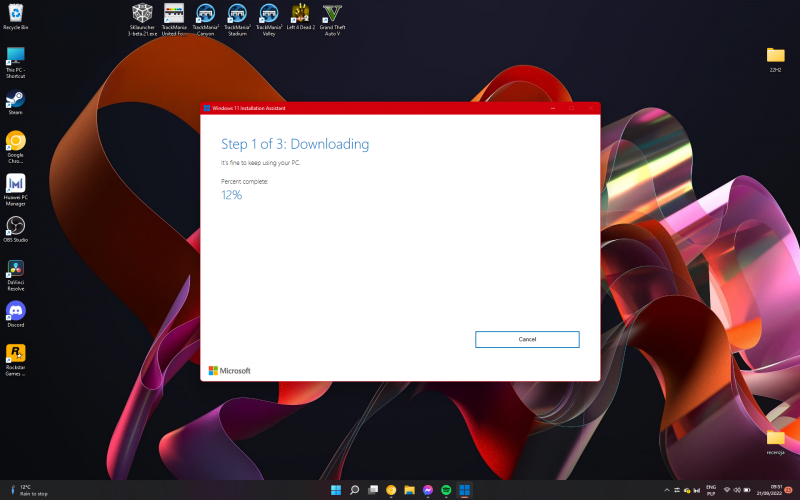This screenshot has width=800, height=500.
Task: Launch TrackMania² Stadium shortcut
Action: pos(237,14)
